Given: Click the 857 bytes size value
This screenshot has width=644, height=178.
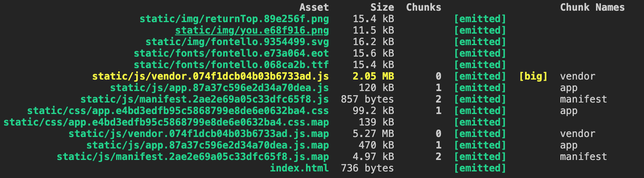Looking at the screenshot, I should tap(367, 99).
